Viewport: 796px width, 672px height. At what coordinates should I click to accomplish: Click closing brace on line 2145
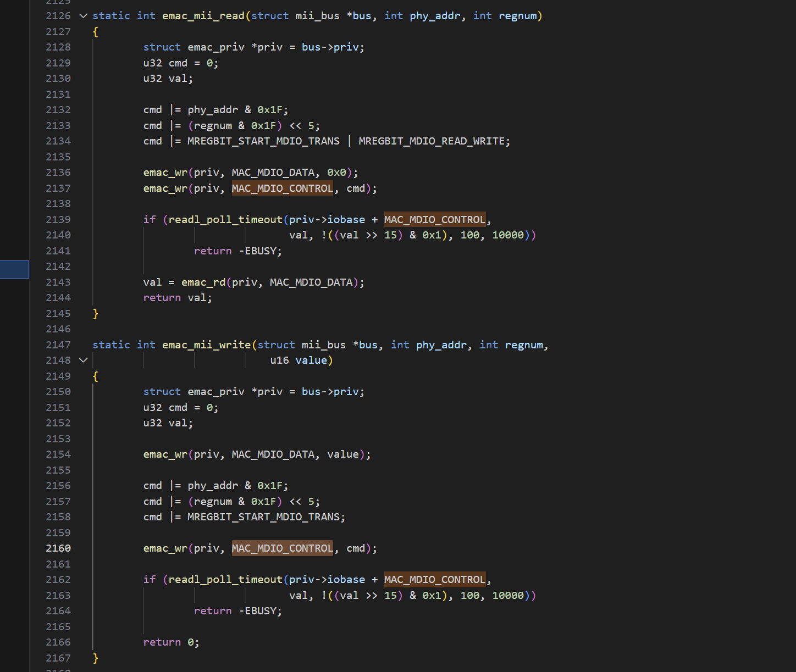tap(96, 314)
